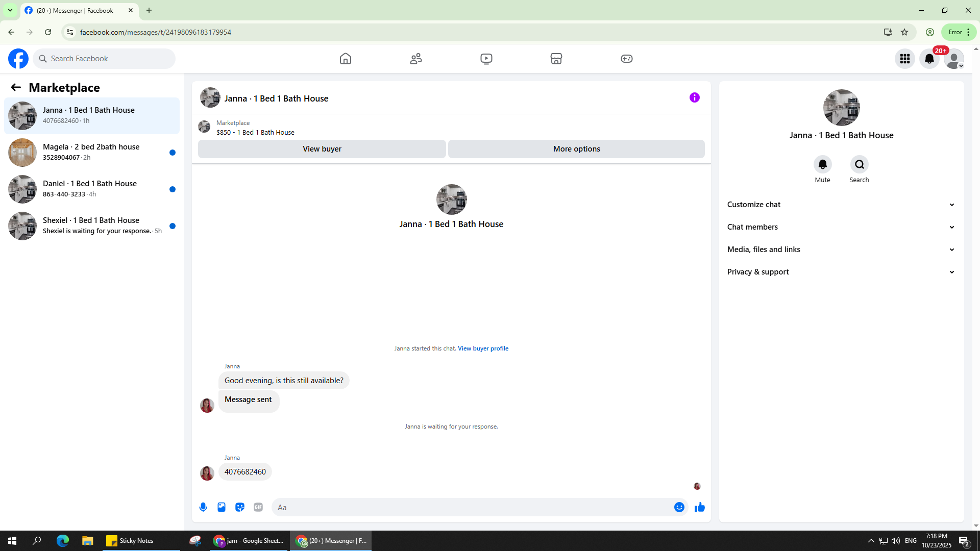Open Facebook notifications bell
980x551 pixels.
pyautogui.click(x=929, y=59)
